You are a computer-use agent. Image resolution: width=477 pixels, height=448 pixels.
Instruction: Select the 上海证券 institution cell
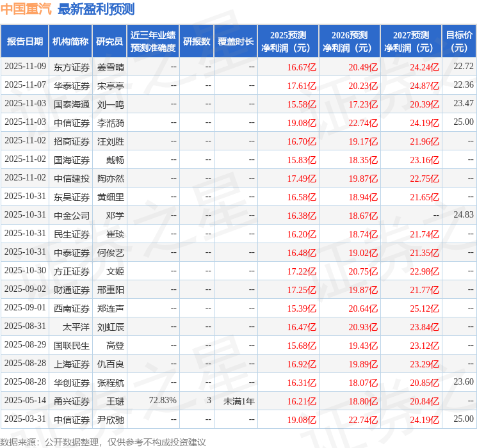72,364
